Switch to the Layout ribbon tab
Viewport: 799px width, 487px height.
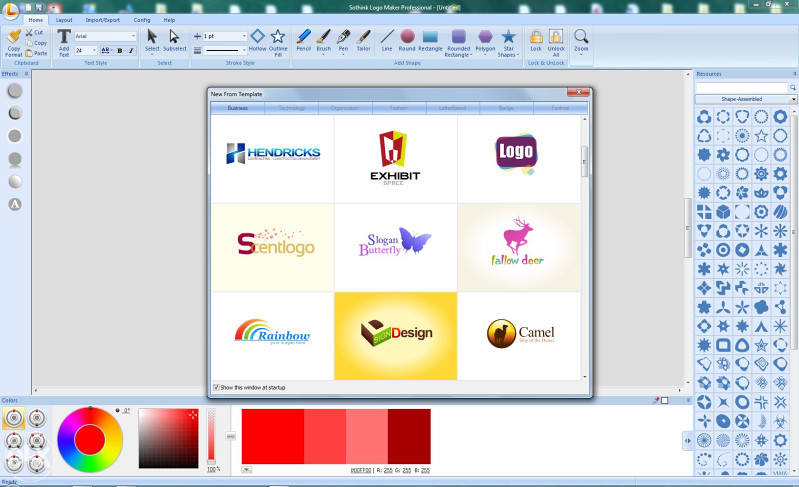tap(64, 20)
